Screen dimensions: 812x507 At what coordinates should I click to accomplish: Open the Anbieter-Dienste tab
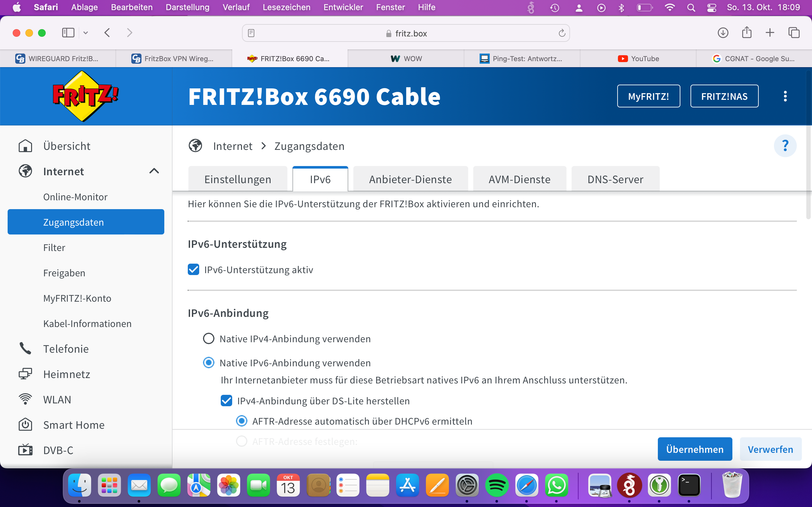coord(410,179)
